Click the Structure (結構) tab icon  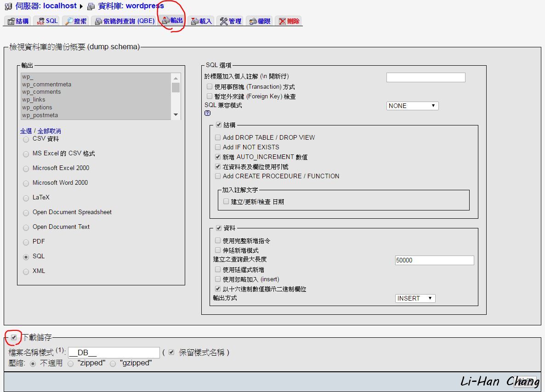point(11,22)
